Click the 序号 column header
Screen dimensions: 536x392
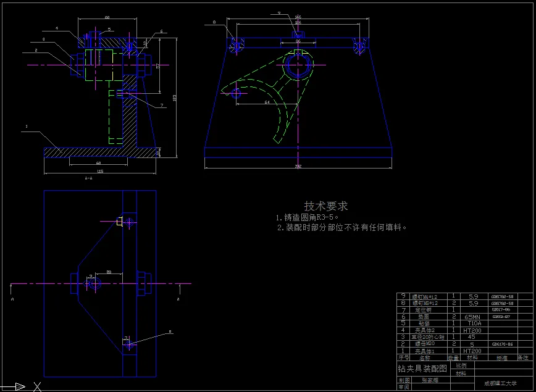tap(403, 357)
